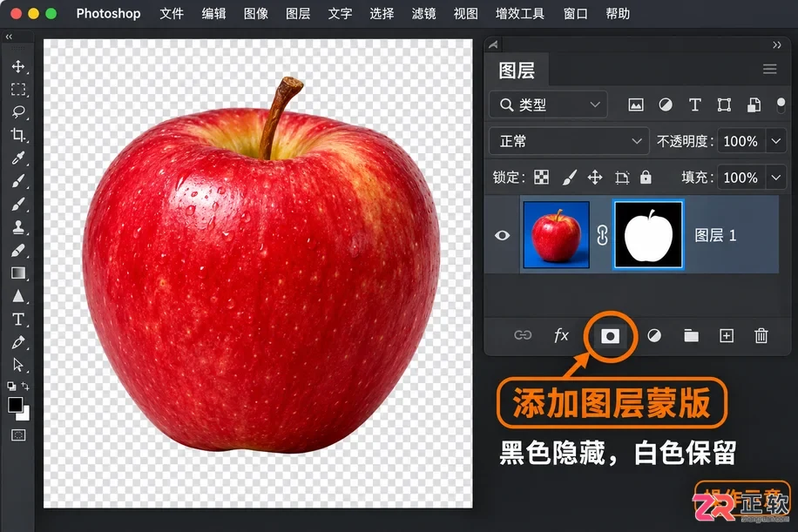Image resolution: width=798 pixels, height=532 pixels.
Task: Select the Crop tool
Action: point(18,135)
